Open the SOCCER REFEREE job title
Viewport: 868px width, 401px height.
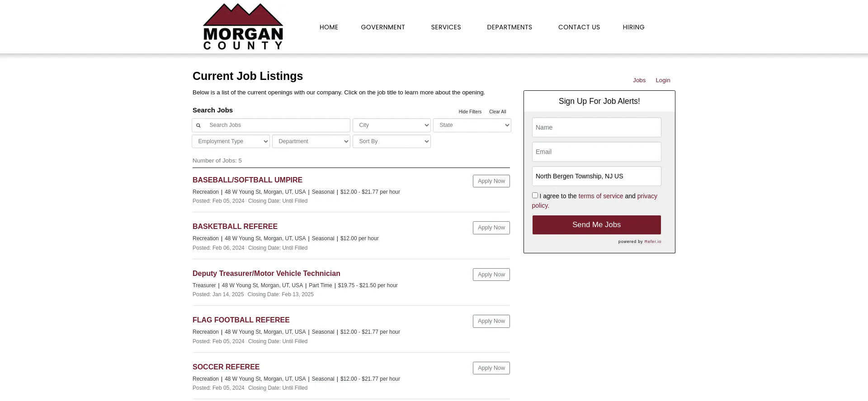[226, 367]
